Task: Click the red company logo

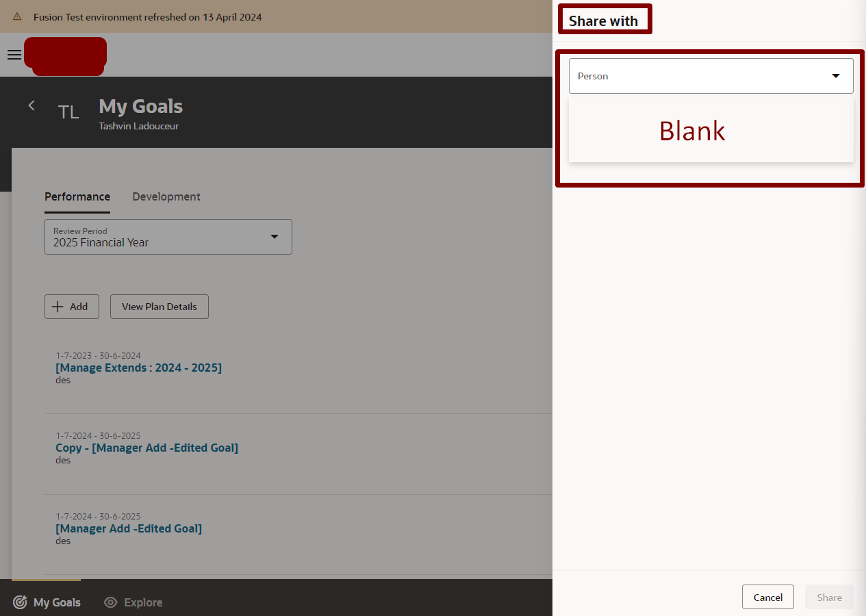Action: click(65, 55)
